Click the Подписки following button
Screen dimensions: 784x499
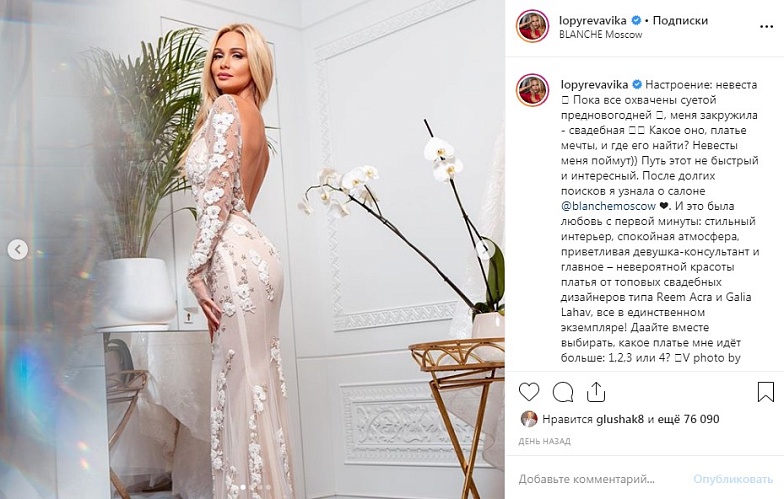[x=680, y=20]
